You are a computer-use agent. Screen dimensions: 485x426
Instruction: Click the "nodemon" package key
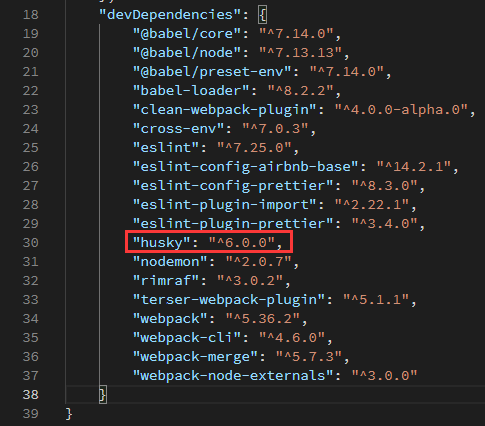coord(170,262)
